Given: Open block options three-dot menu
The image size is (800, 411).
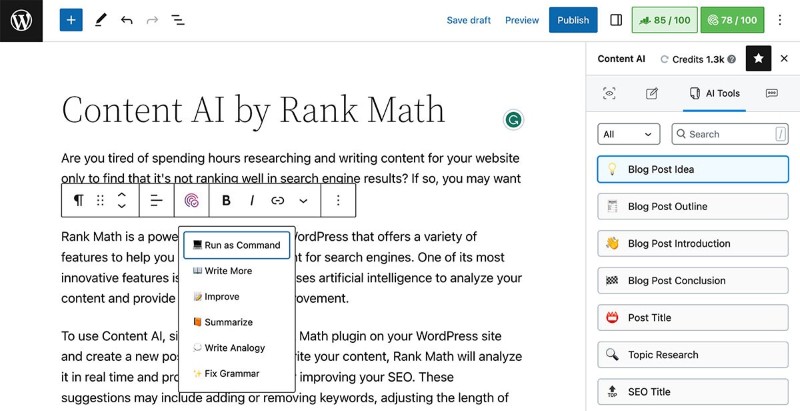Looking at the screenshot, I should coord(338,200).
